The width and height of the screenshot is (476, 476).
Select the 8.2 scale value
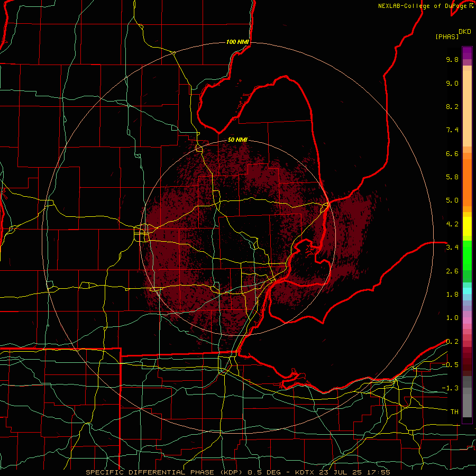[x=452, y=106]
